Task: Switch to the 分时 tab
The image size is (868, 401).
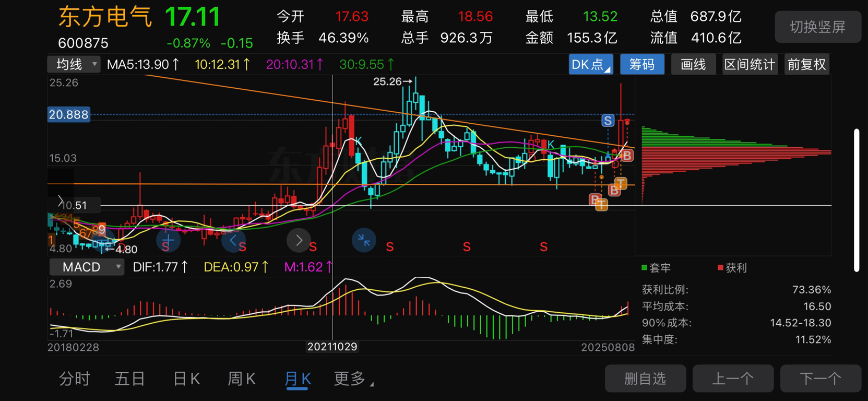Action: pyautogui.click(x=75, y=379)
